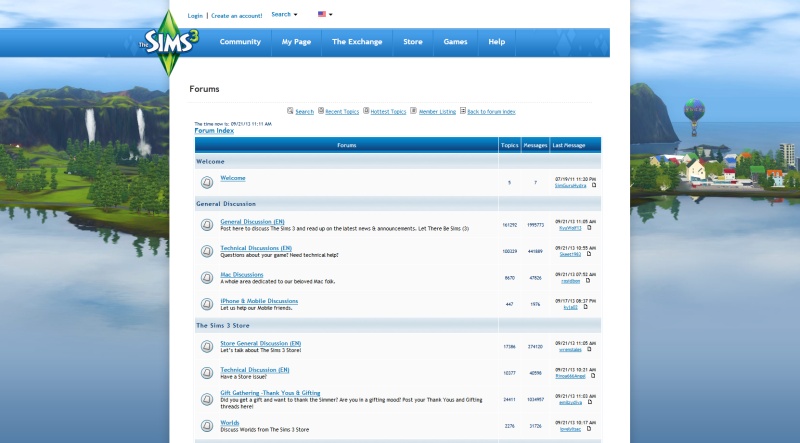Image resolution: width=800 pixels, height=443 pixels.
Task: Click the General Discussion category heading
Action: [x=226, y=204]
